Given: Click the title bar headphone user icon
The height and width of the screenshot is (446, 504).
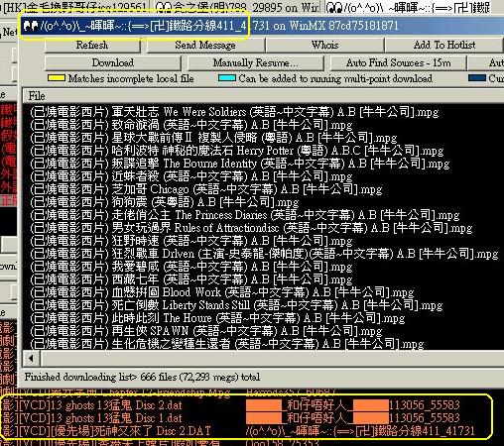Looking at the screenshot, I should pyautogui.click(x=31, y=26).
